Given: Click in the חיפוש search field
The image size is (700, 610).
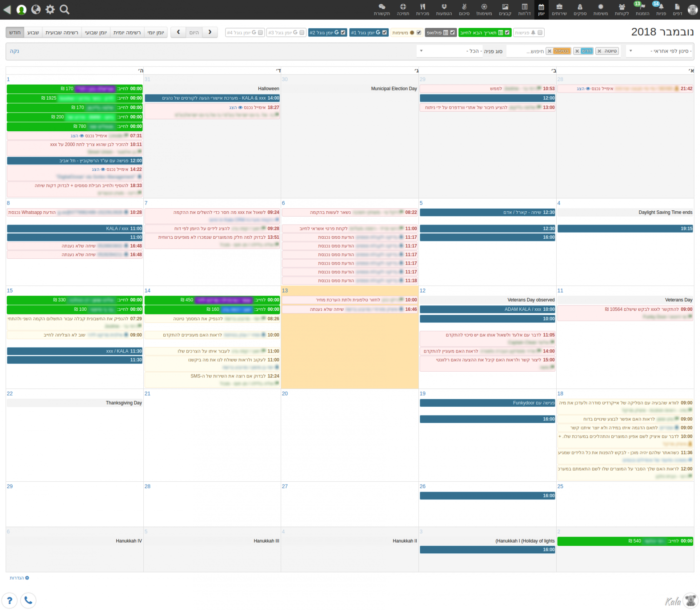Looking at the screenshot, I should click(x=526, y=51).
